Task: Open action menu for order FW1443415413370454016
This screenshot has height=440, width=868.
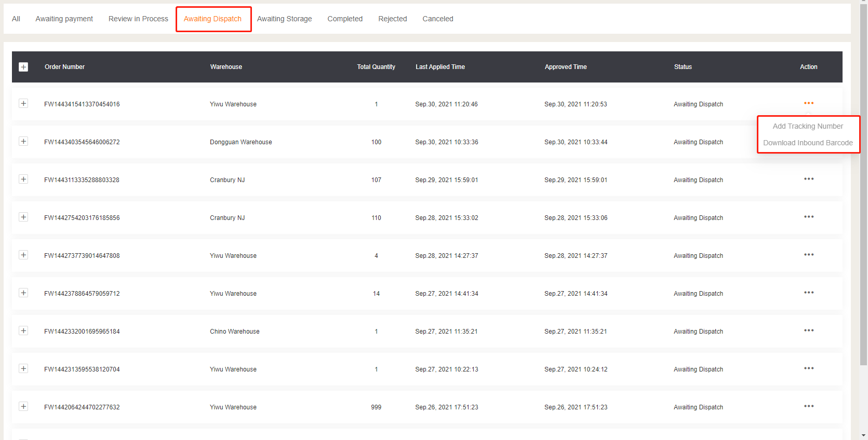Action: 808,103
